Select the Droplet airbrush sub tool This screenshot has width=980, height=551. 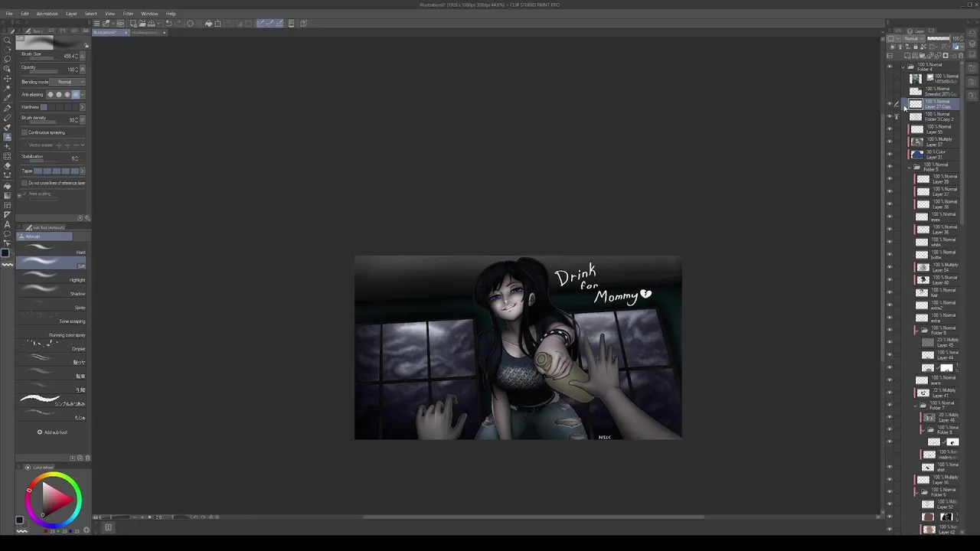pyautogui.click(x=51, y=347)
